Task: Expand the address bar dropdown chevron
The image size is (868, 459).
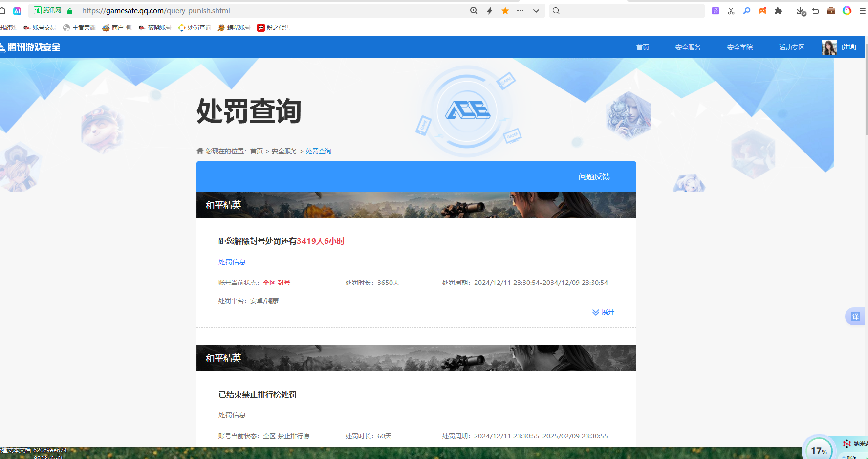Action: click(536, 11)
